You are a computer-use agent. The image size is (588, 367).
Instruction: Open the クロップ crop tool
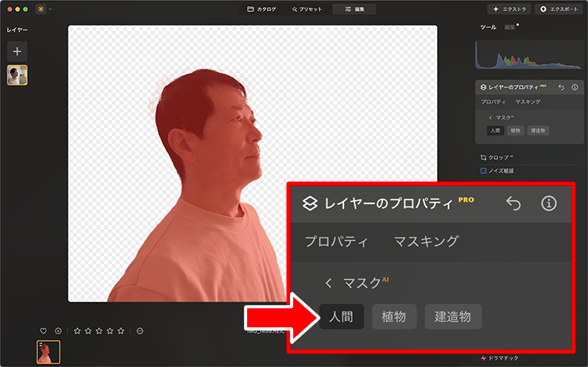coord(497,157)
